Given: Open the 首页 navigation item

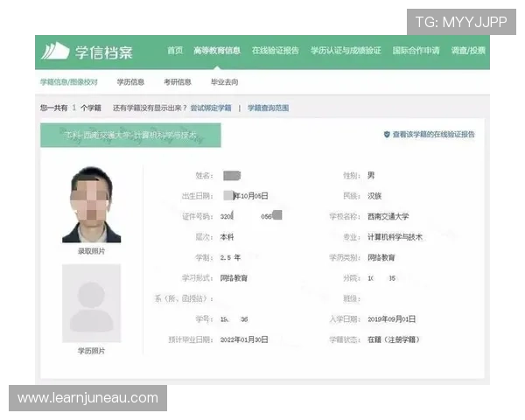Looking at the screenshot, I should pyautogui.click(x=175, y=51).
